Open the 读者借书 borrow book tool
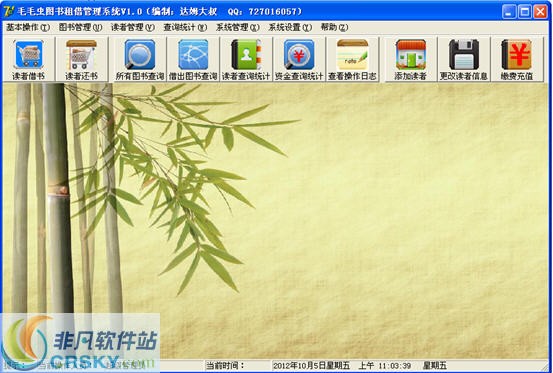Screen dimensions: 553x373 [29, 59]
